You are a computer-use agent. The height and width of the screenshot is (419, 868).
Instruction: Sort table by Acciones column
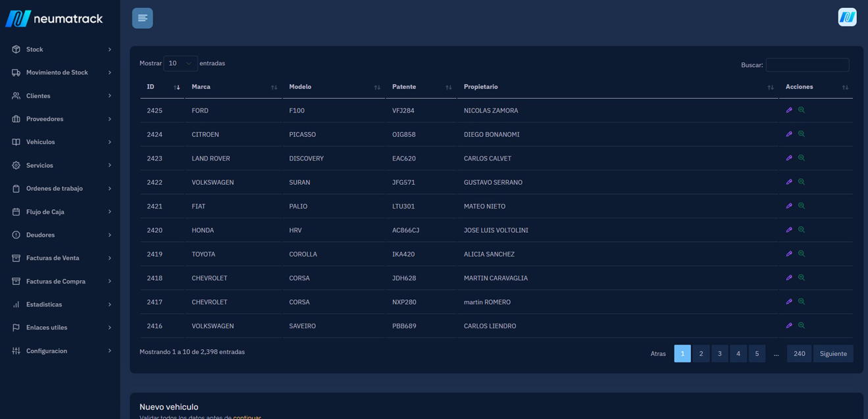(x=816, y=87)
